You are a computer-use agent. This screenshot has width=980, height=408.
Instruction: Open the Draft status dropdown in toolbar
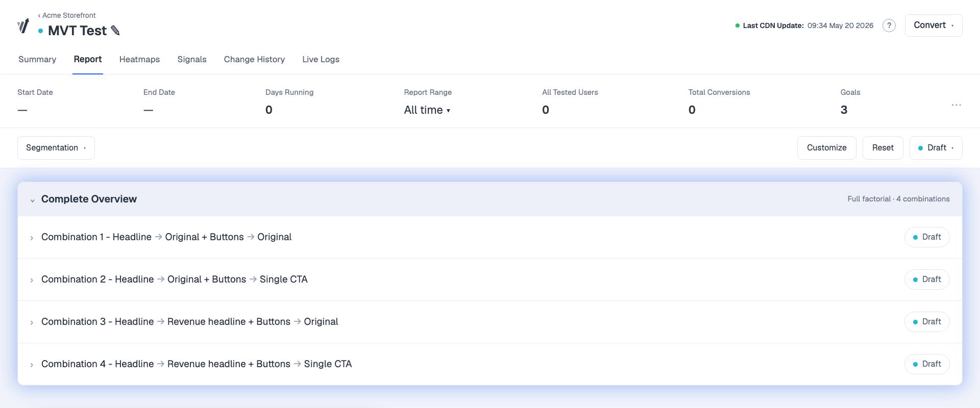[x=936, y=148]
